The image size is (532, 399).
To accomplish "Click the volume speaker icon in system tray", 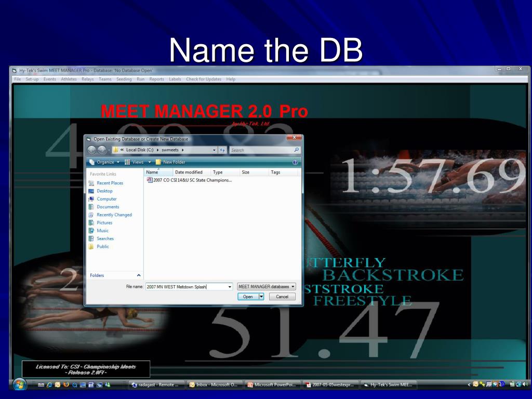I will pos(526,384).
